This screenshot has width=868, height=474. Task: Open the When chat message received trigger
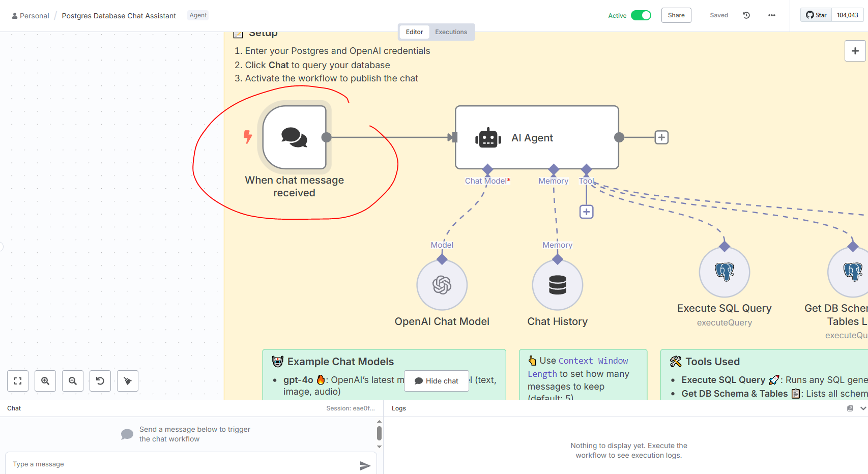pyautogui.click(x=294, y=137)
